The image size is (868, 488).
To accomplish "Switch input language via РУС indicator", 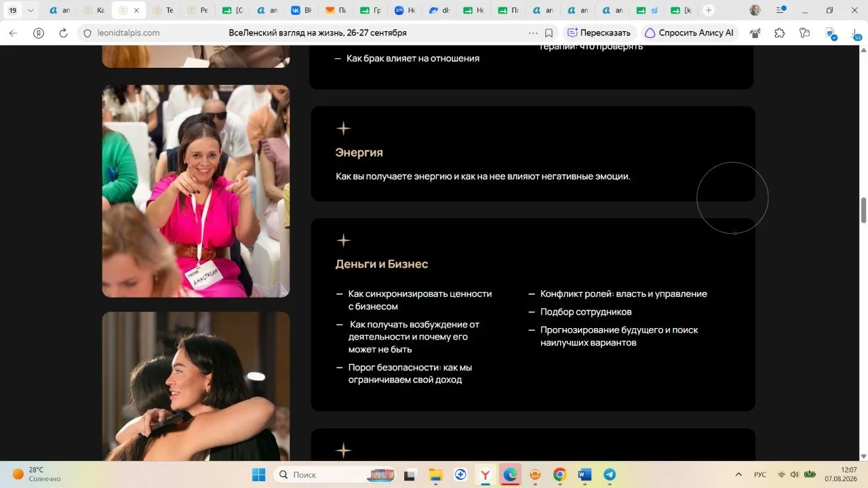I will click(760, 474).
